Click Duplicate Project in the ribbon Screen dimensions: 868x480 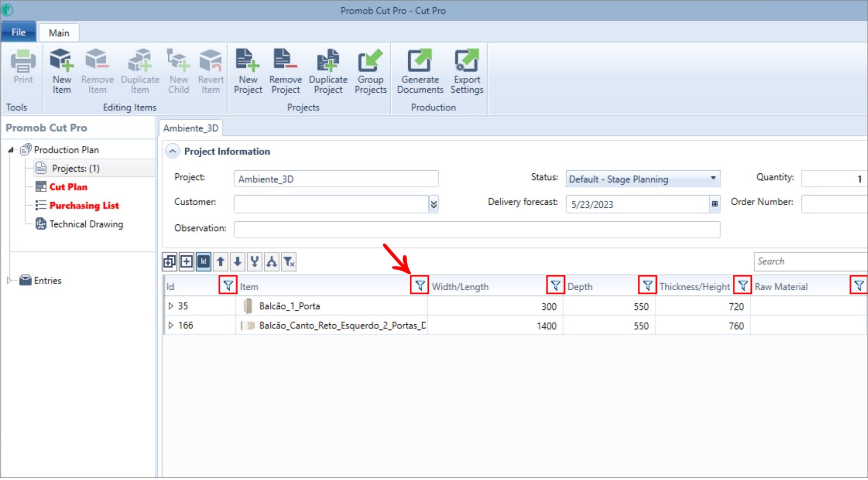tap(328, 71)
